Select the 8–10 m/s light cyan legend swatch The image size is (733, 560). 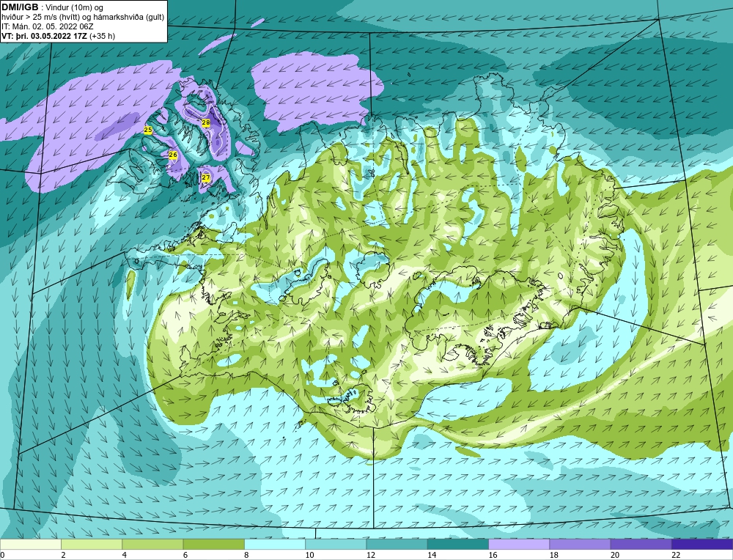275,545
